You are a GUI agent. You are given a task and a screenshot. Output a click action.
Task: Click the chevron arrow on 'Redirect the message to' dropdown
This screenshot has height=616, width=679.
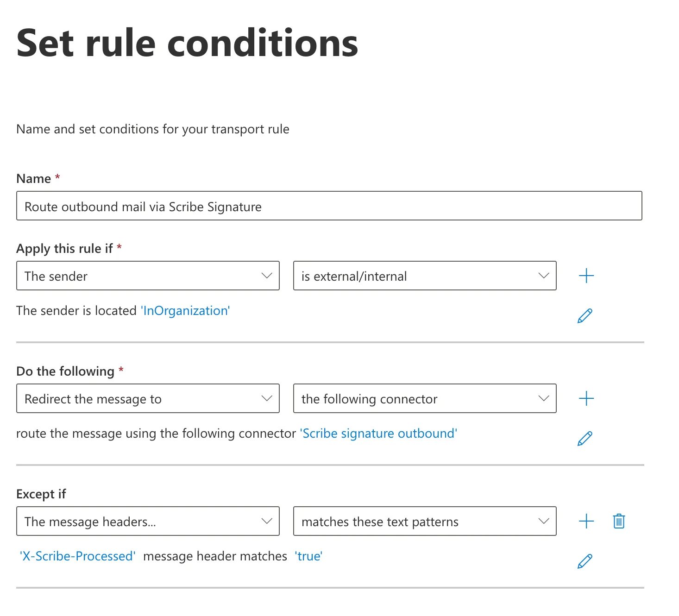pos(267,399)
